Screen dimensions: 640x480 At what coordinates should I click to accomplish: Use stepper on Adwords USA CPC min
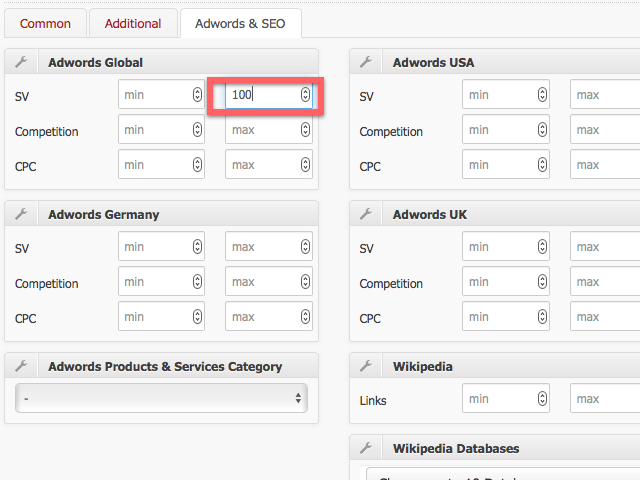point(542,165)
